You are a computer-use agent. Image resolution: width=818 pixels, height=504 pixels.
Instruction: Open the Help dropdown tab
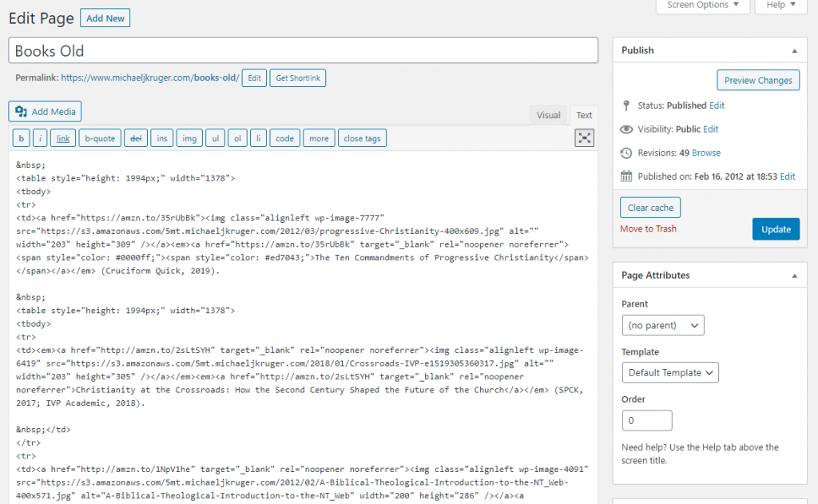(780, 6)
